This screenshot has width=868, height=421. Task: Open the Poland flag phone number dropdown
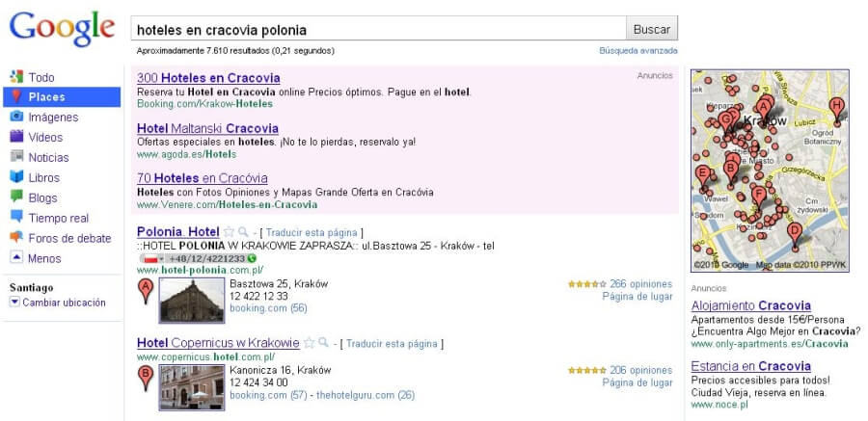[x=150, y=258]
